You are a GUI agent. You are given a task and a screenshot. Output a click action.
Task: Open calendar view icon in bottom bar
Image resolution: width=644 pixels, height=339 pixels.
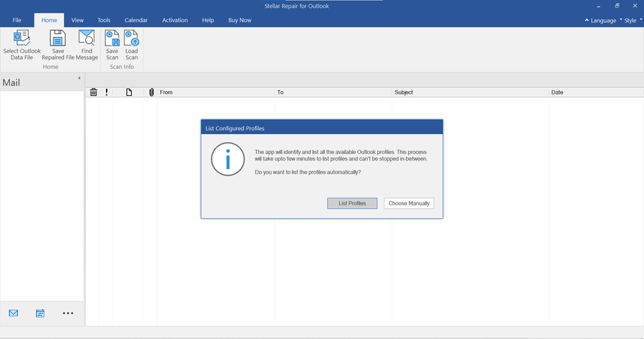pyautogui.click(x=40, y=313)
